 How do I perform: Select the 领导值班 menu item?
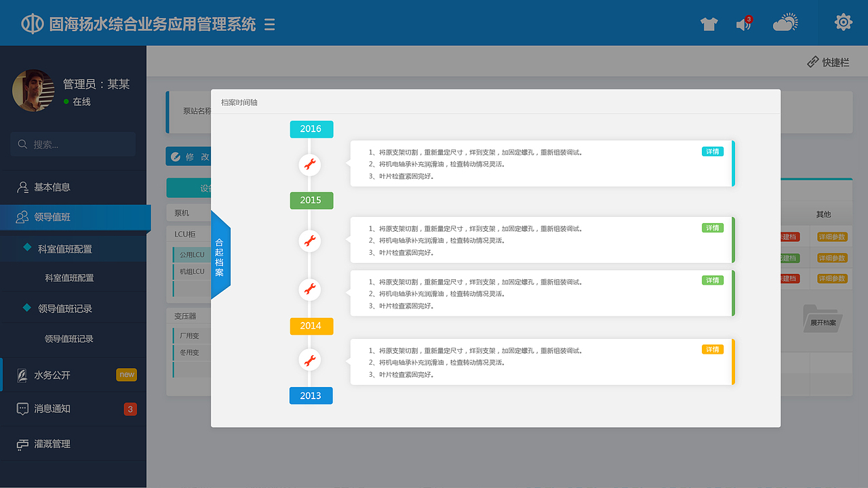(x=75, y=218)
